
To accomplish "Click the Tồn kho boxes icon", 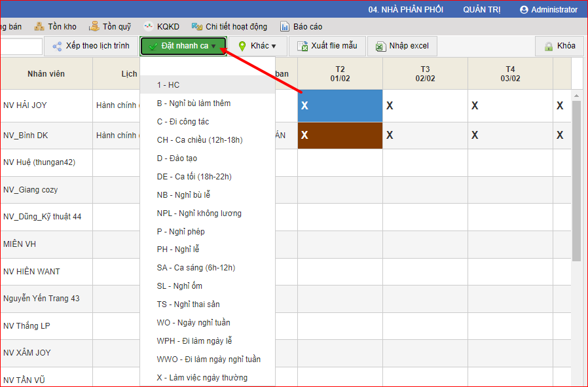I will [39, 27].
